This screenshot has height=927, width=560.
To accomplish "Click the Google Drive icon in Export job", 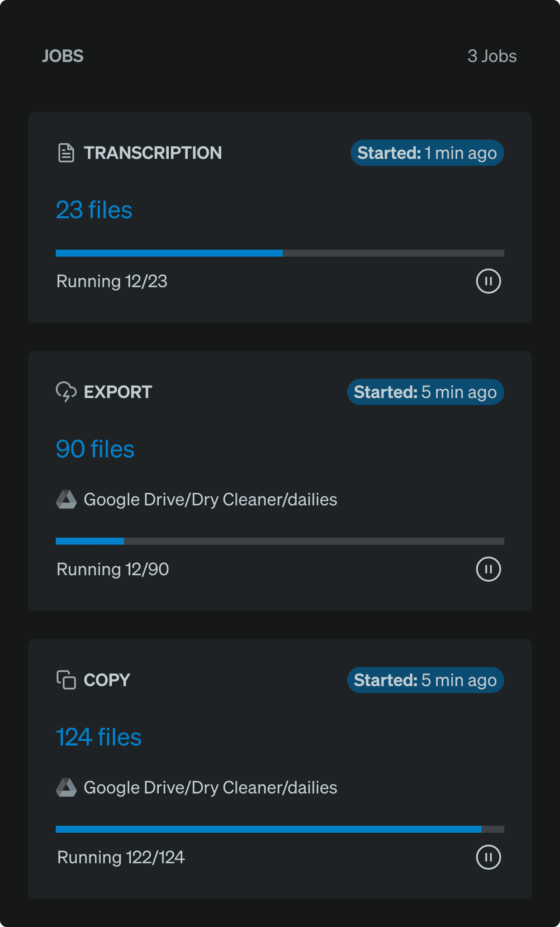I will (66, 500).
